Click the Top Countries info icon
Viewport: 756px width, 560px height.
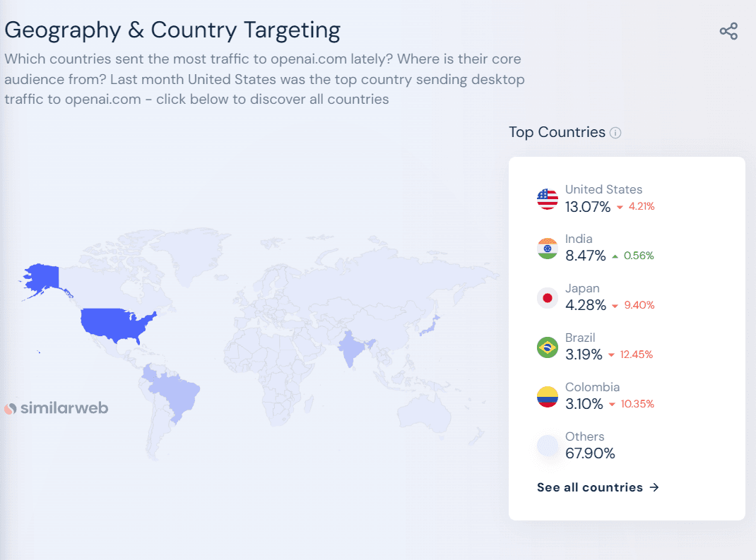tap(615, 133)
